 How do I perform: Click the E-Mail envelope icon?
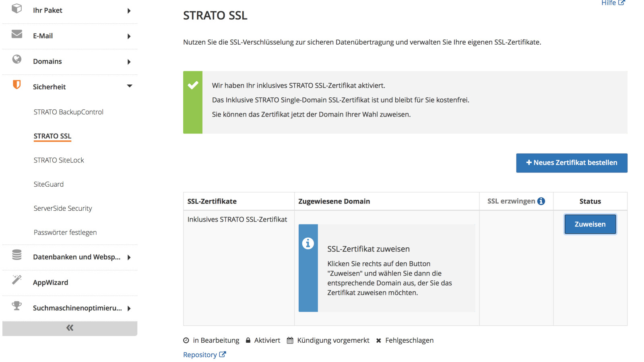[17, 35]
